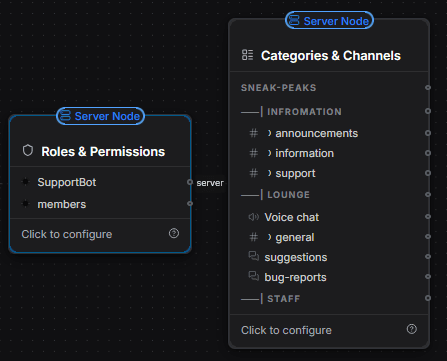Screen dimensions: 447x361
Task: Click the speaker icon next to Voice chat
Action: click(254, 217)
